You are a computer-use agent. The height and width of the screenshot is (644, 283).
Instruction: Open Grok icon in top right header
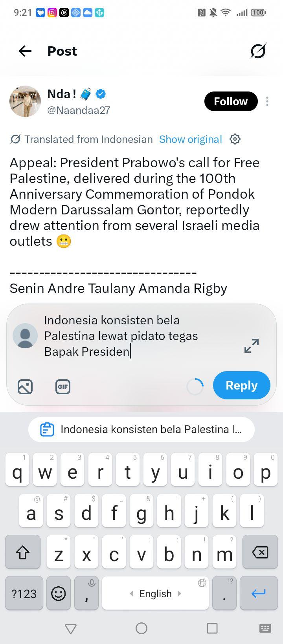(258, 51)
